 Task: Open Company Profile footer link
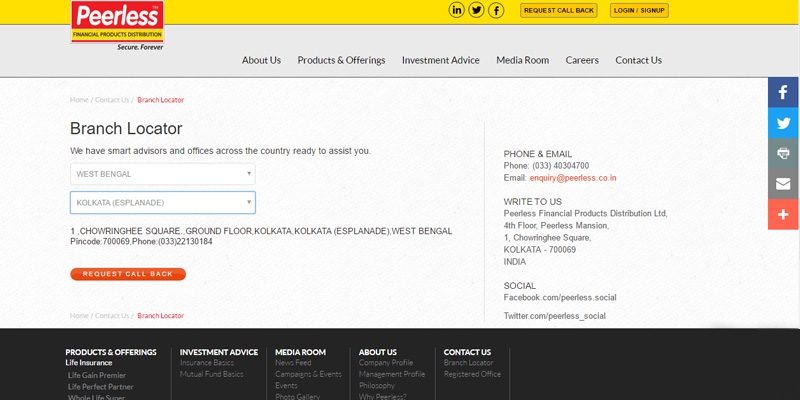tap(386, 363)
